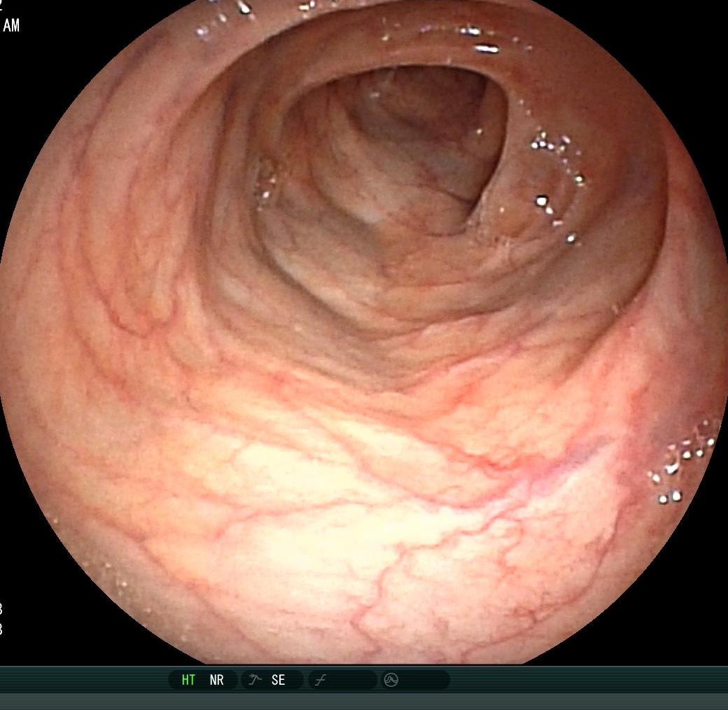Click the SE structure enhancement label
Image resolution: width=728 pixels, height=710 pixels.
[x=278, y=680]
